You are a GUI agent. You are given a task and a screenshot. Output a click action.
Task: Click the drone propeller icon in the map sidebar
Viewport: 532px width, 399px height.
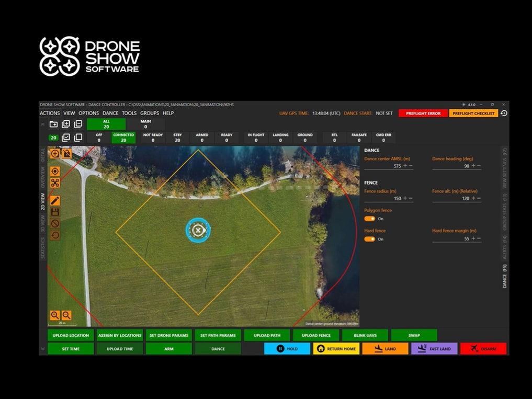(x=54, y=183)
